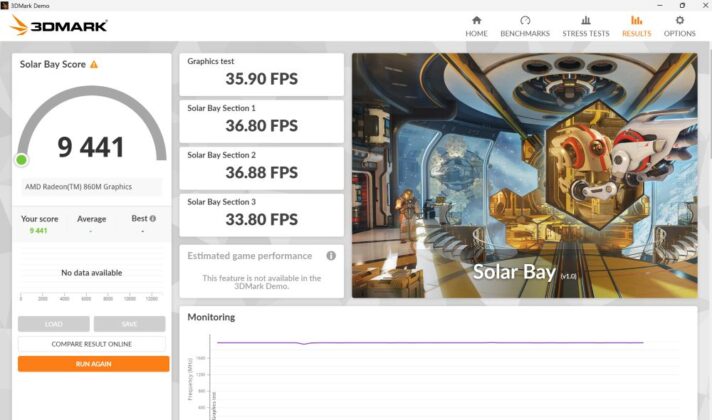Click the RUN AGAIN button

pos(94,364)
